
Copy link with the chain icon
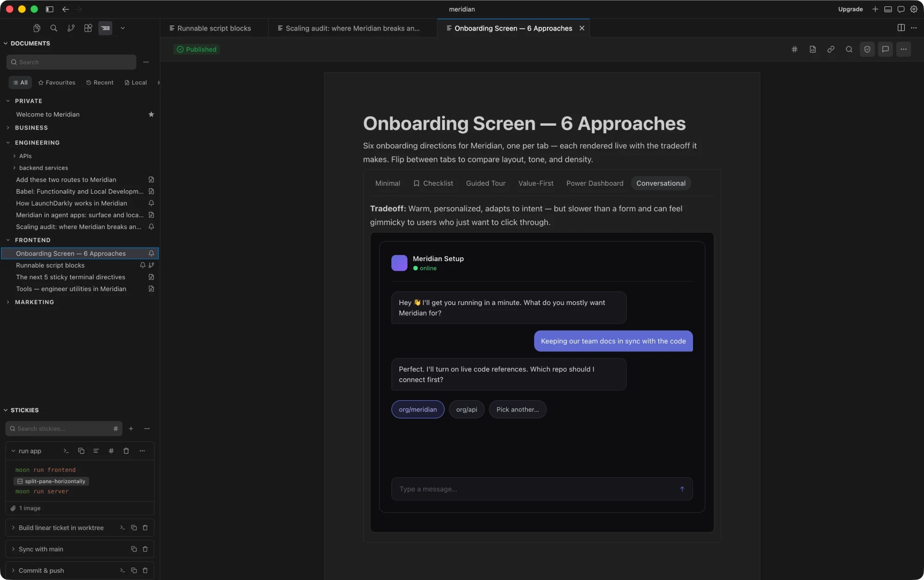point(831,49)
